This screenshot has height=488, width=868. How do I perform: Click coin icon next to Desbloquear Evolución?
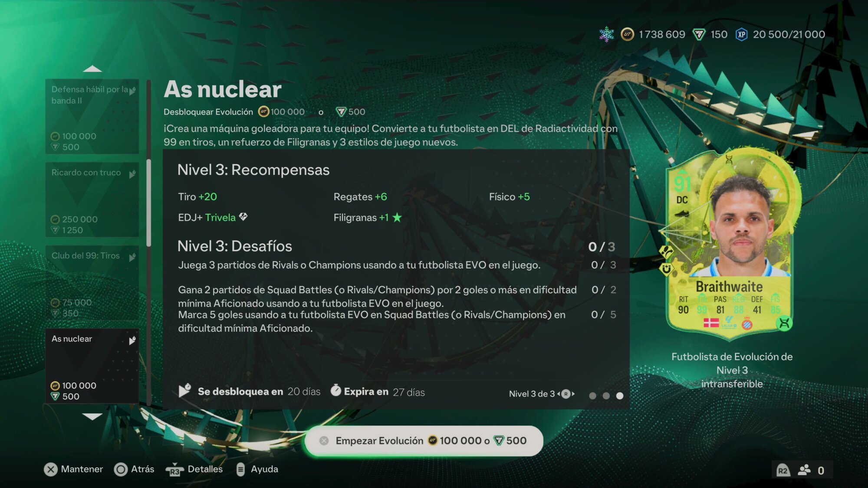pyautogui.click(x=263, y=112)
